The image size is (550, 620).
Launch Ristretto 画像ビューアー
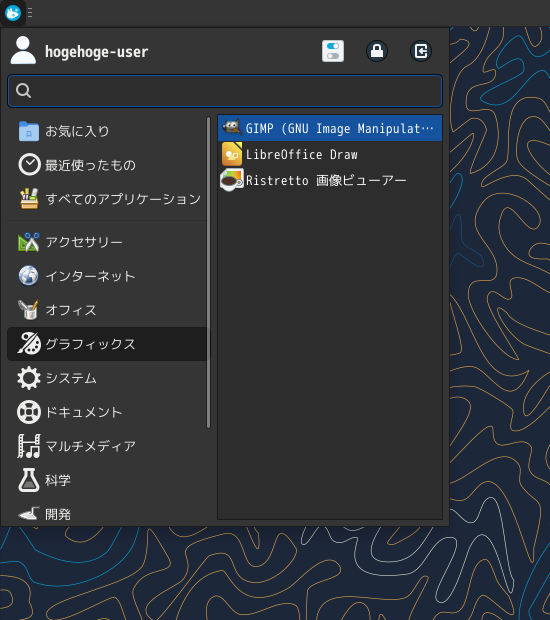330,180
